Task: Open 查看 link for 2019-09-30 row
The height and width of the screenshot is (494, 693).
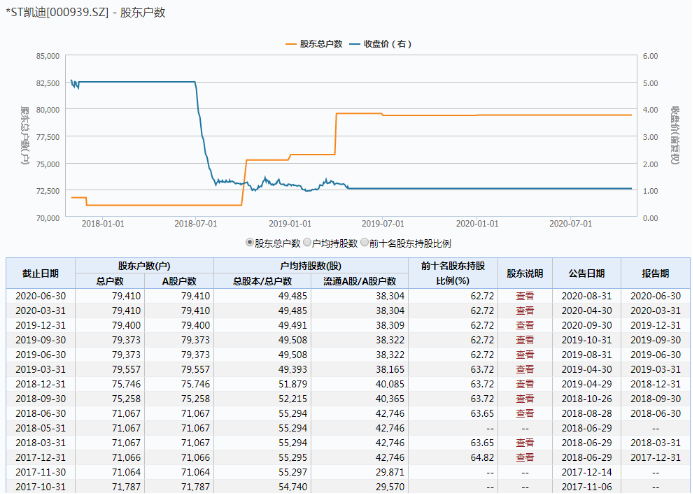Action: point(525,340)
